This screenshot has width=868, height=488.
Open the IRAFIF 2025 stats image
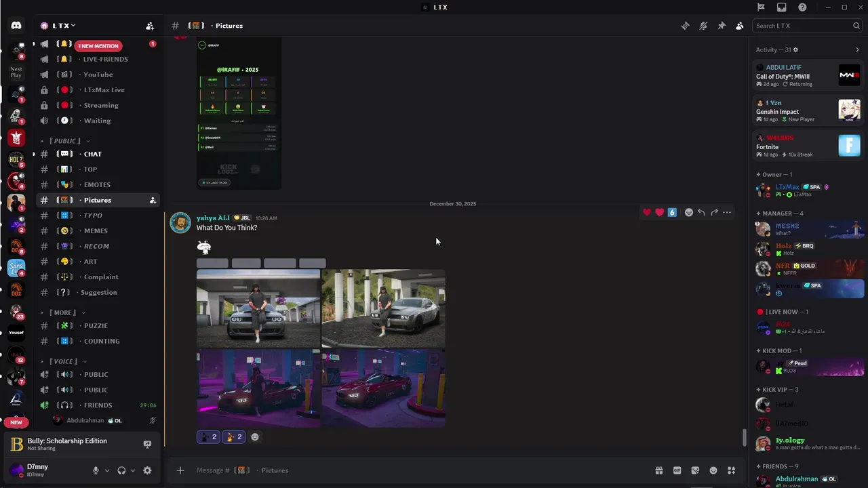tap(239, 114)
